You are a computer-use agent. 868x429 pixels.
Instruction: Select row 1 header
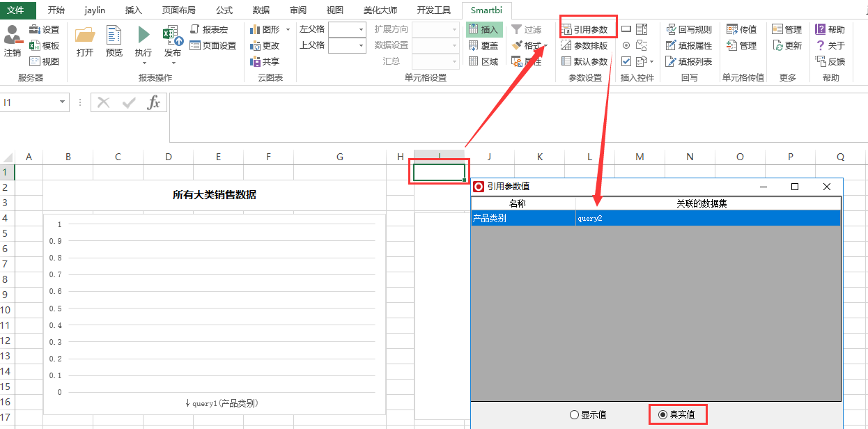(x=7, y=172)
